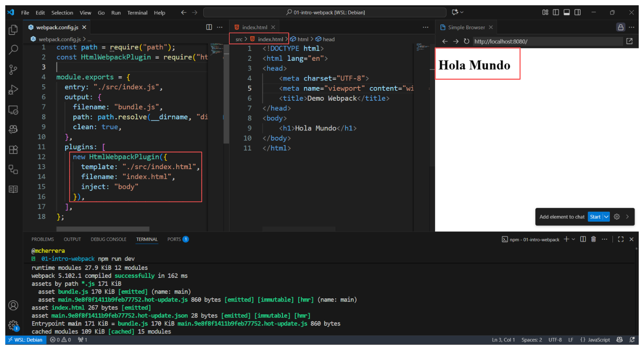Open the Run and Debug view

(x=13, y=90)
